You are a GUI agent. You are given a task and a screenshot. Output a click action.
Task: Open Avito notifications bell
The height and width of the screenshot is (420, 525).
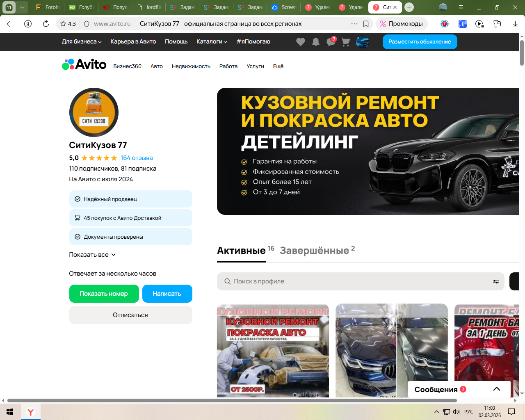316,42
